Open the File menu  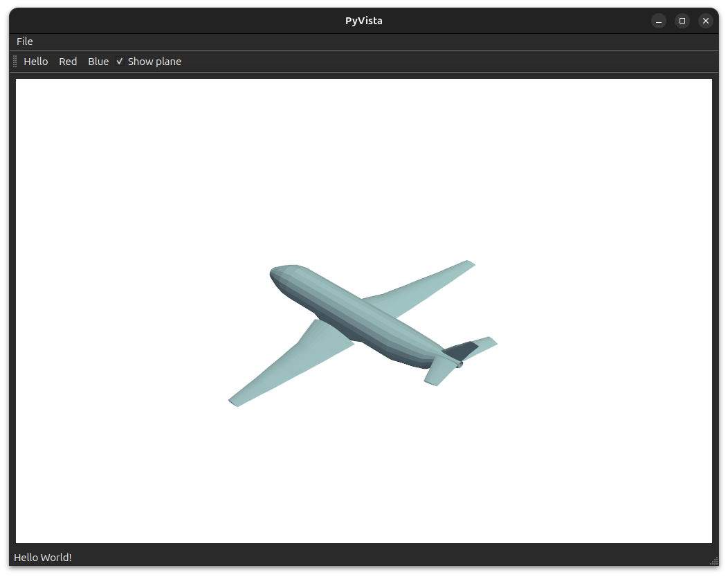[x=24, y=42]
